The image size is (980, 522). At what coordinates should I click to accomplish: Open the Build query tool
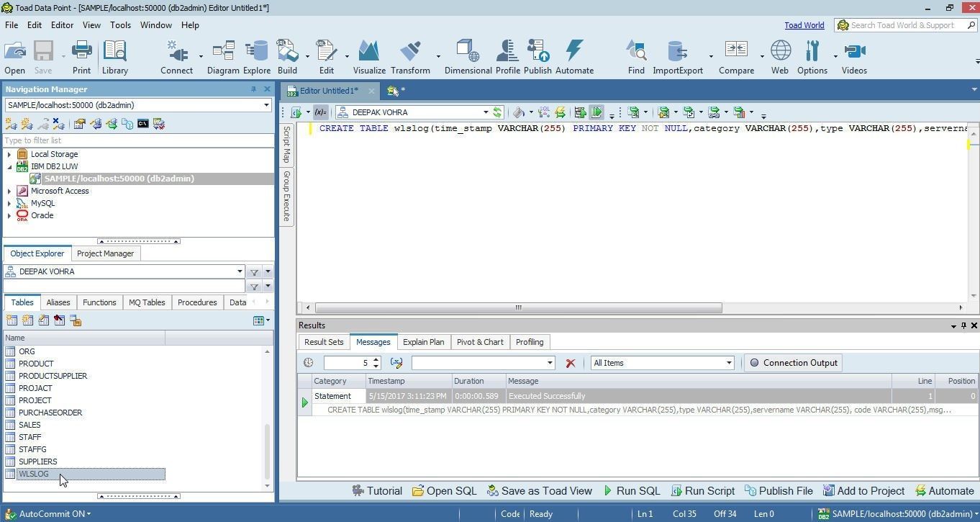287,58
